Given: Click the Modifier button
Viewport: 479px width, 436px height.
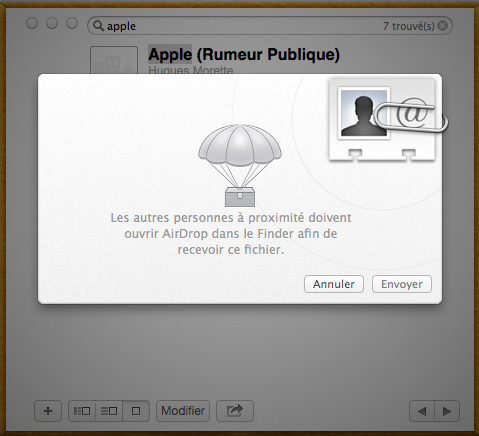Looking at the screenshot, I should 183,411.
